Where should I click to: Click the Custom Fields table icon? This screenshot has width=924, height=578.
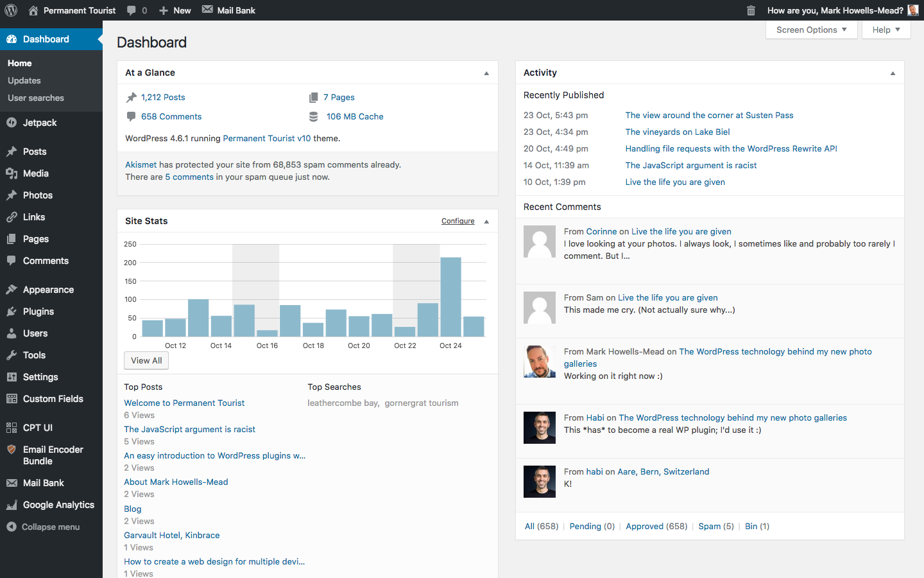pyautogui.click(x=12, y=399)
